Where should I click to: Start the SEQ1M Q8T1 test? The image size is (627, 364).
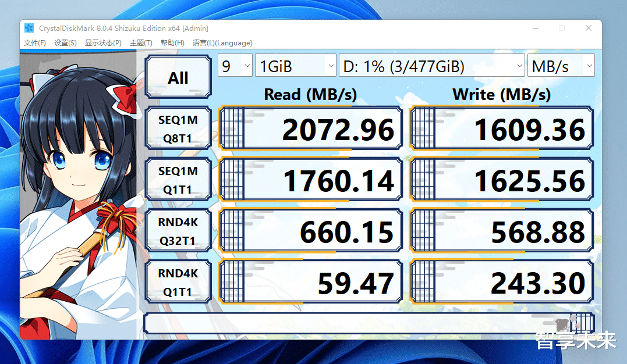pos(178,129)
